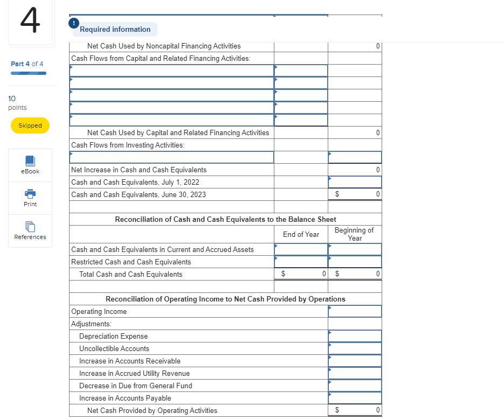The width and height of the screenshot is (504, 420).
Task: Click the printer icon below Part 4
Action: click(30, 194)
